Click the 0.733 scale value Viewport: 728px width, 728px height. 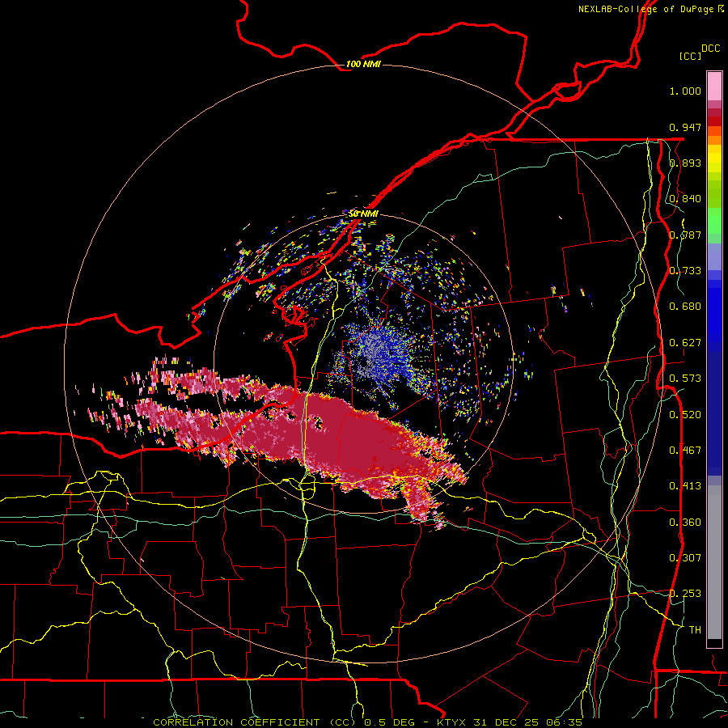click(x=685, y=271)
